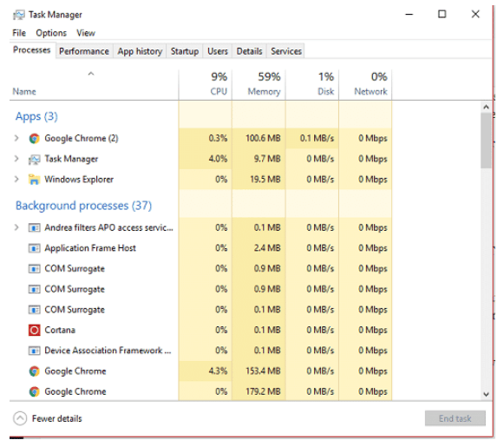Switch to the Performance tab
The image size is (504, 440).
coord(84,51)
